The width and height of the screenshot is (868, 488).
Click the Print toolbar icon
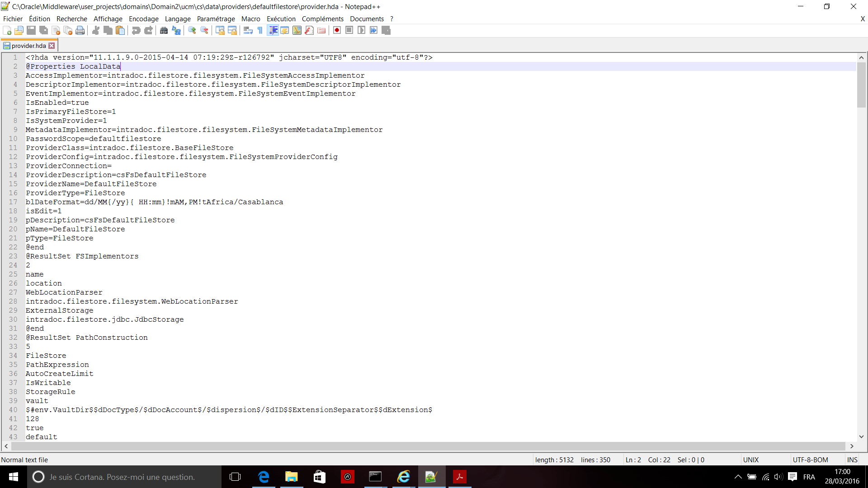click(x=80, y=30)
